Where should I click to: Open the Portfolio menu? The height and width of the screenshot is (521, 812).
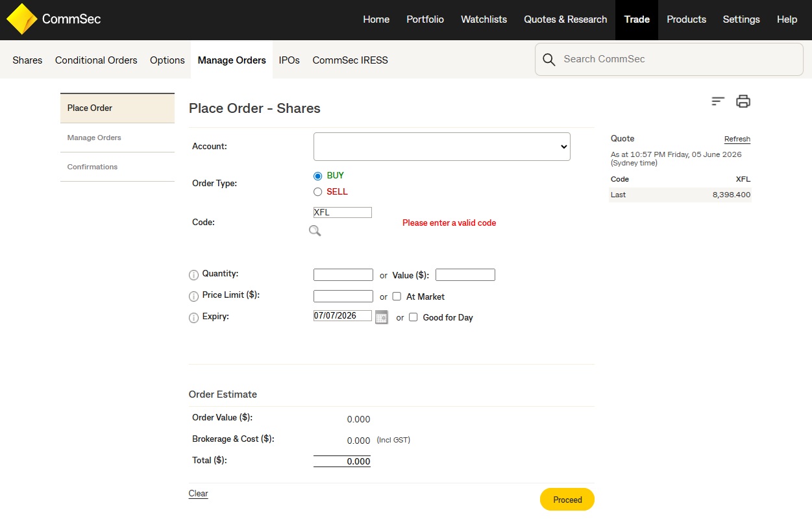425,19
